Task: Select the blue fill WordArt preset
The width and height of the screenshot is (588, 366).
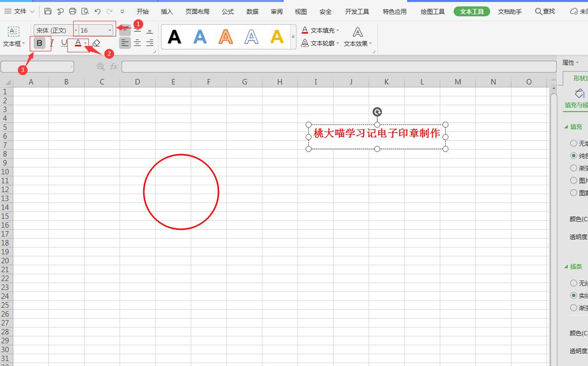Action: [x=200, y=37]
